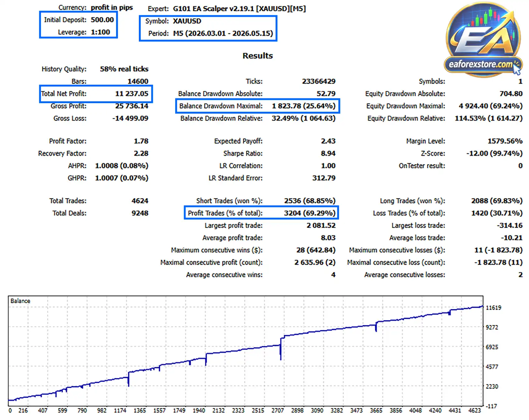Click the Maximum consecutive wins value 28 (642.84)

coord(316,250)
